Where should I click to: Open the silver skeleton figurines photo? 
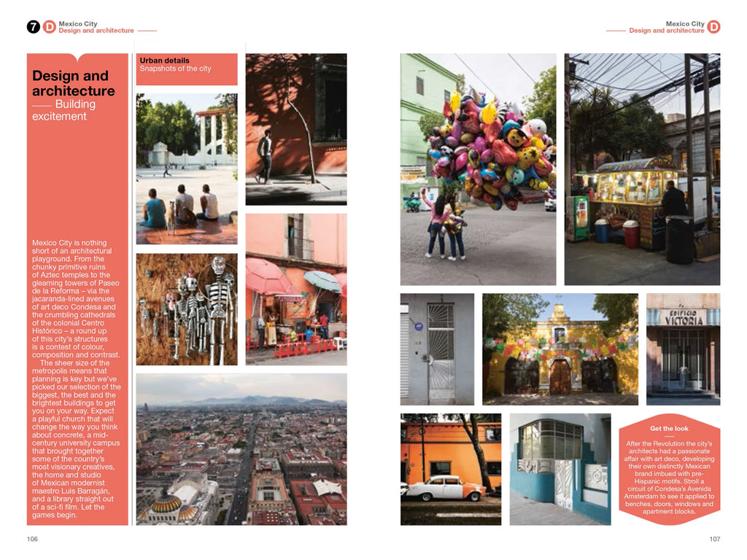click(x=186, y=309)
